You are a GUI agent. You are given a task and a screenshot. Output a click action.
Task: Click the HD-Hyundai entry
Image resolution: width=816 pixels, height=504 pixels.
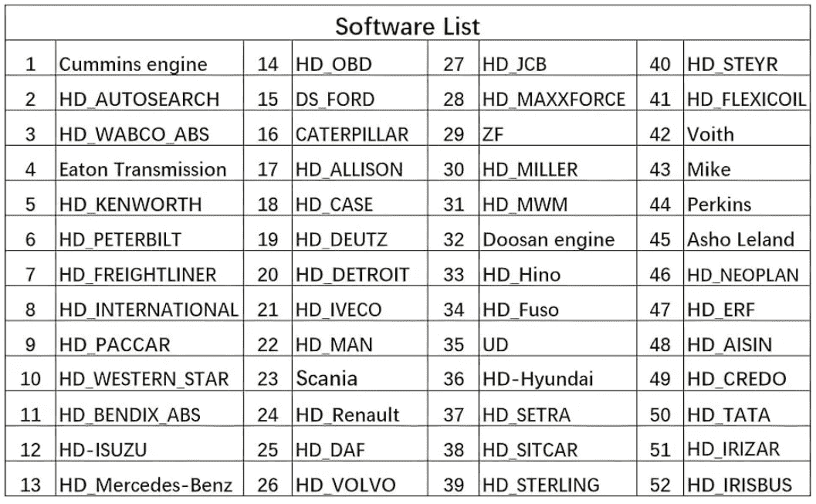(x=538, y=379)
